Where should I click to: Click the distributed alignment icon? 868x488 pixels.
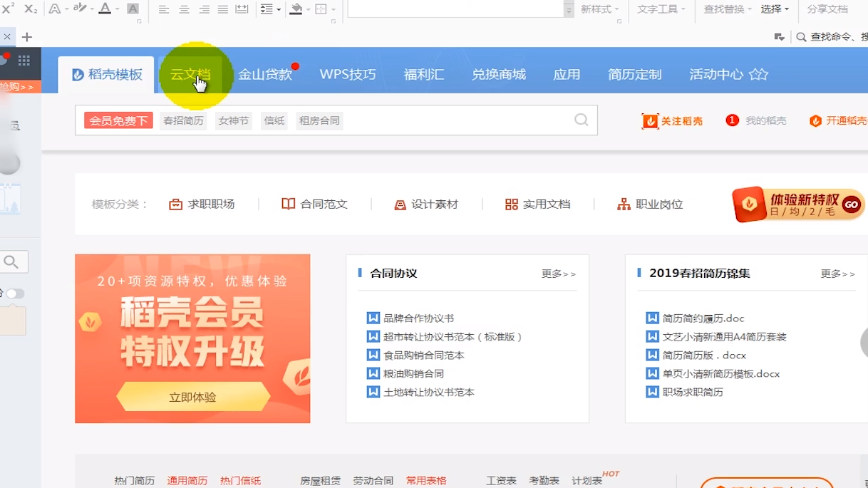coord(242,9)
